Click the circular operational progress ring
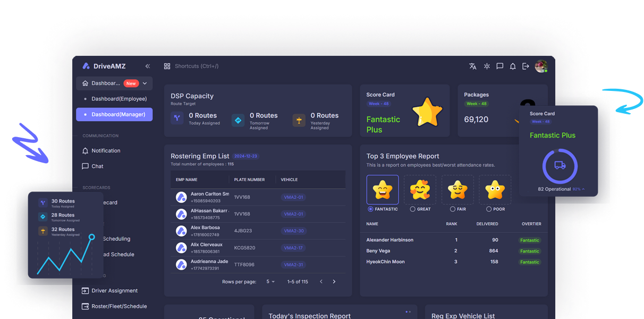 560,165
